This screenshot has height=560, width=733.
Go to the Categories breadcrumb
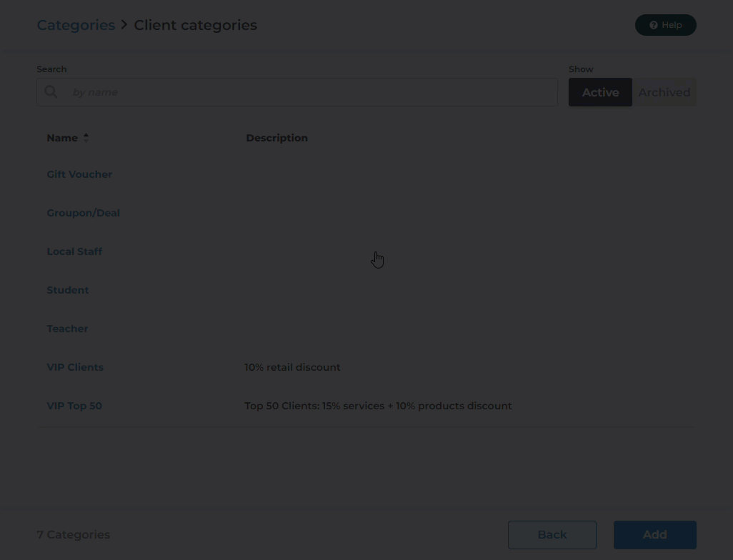pos(76,25)
